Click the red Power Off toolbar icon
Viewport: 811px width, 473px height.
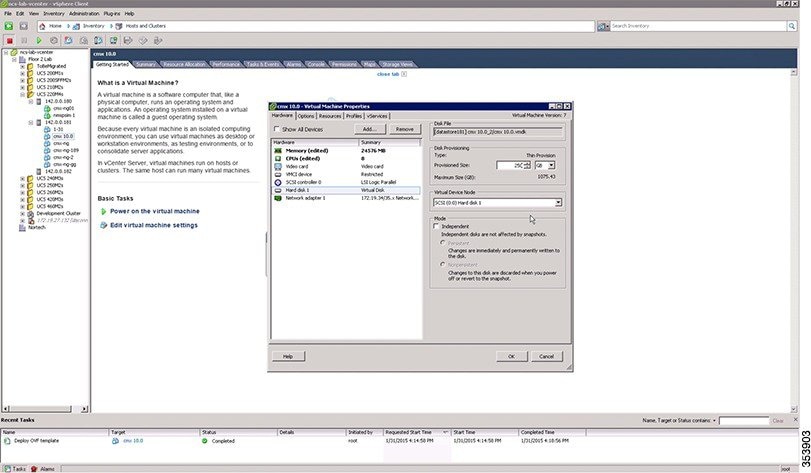[x=9, y=40]
